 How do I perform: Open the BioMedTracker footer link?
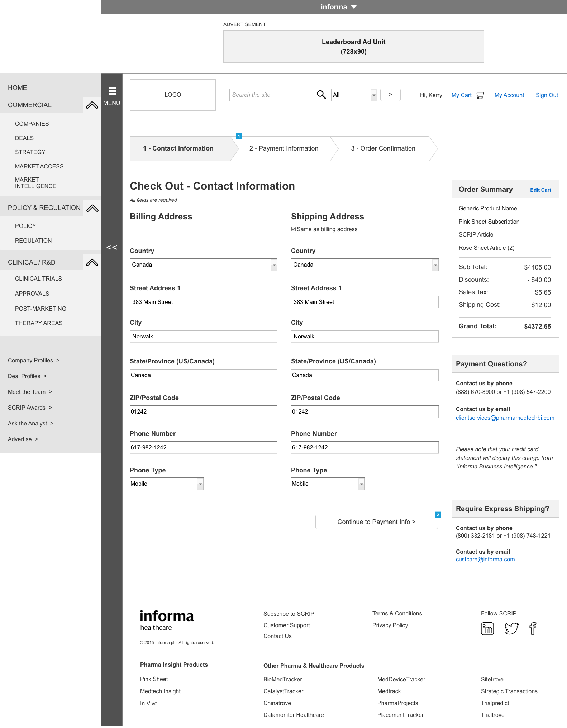tap(282, 679)
